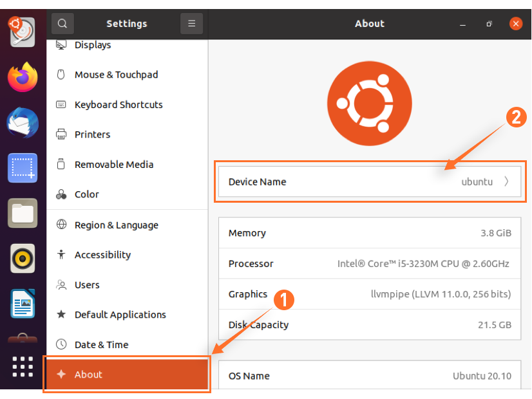Click the OS Name label

pos(249,376)
